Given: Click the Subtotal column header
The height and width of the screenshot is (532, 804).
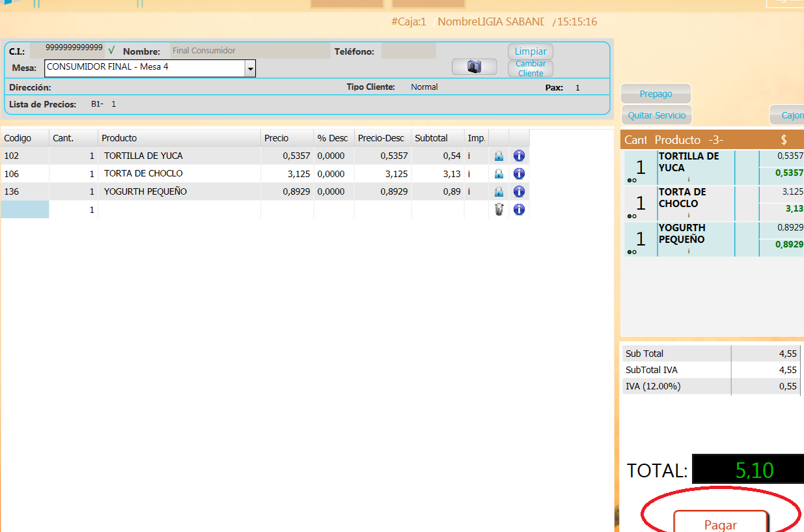Looking at the screenshot, I should click(437, 138).
